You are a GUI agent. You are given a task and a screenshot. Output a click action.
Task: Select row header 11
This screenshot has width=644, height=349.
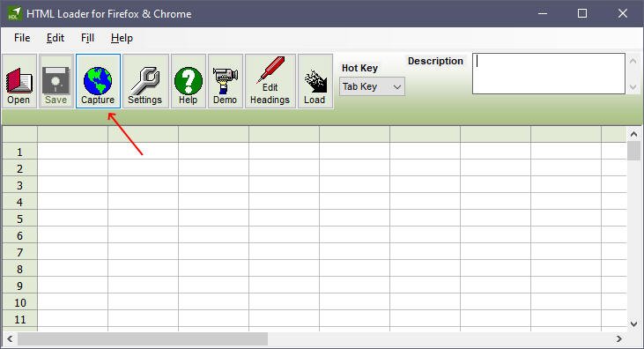pos(19,319)
